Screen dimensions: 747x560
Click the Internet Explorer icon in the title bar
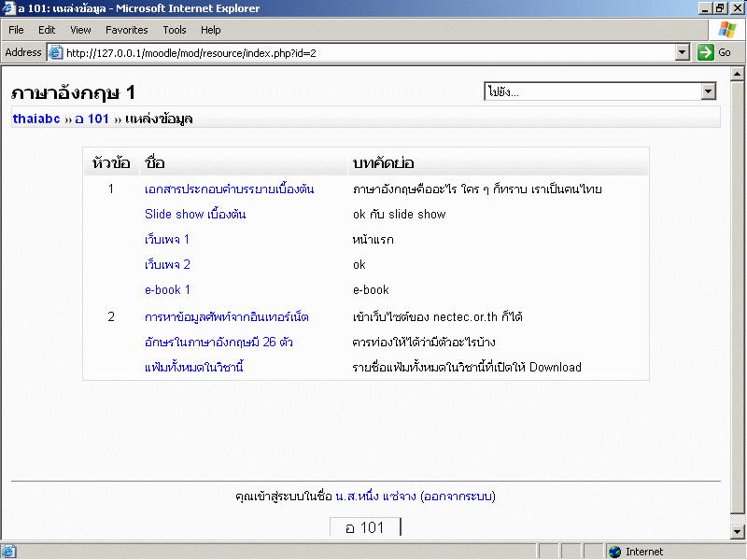9,8
